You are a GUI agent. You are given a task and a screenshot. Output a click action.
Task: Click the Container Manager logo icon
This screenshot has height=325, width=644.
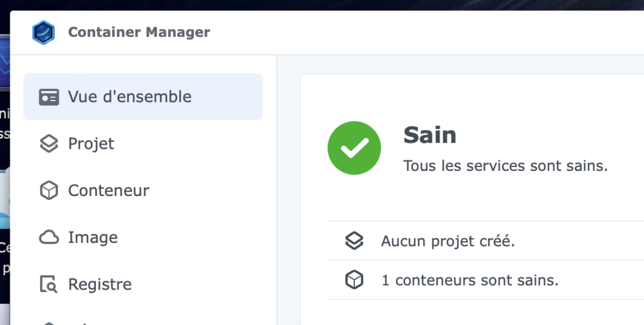click(43, 32)
